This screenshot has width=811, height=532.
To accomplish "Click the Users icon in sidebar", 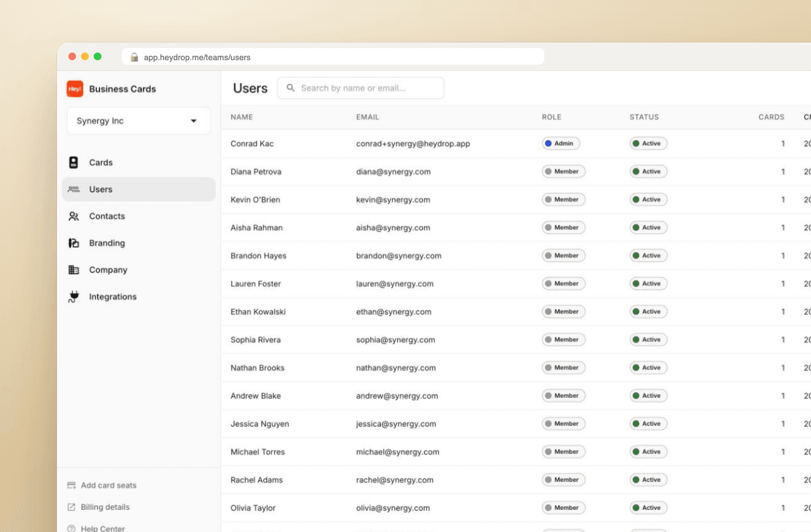I will 73,189.
